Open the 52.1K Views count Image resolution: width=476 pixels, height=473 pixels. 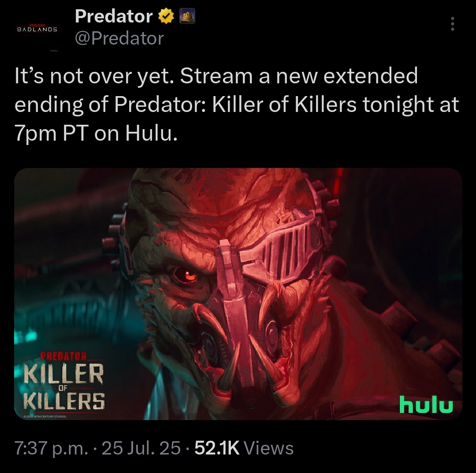[244, 448]
